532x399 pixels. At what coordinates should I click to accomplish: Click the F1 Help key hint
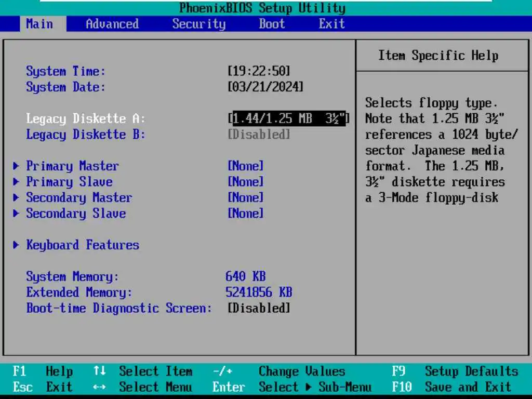point(43,371)
